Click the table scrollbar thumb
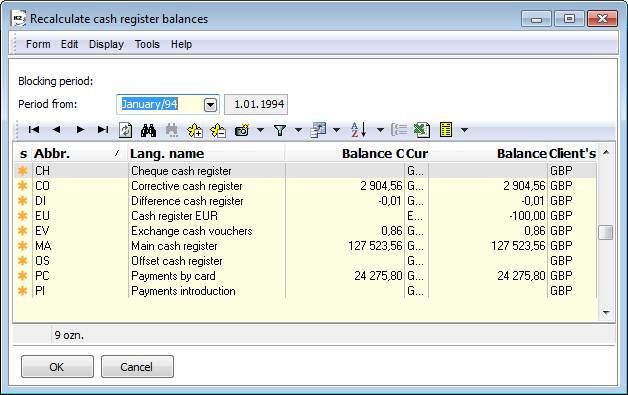The image size is (628, 395). click(x=606, y=232)
